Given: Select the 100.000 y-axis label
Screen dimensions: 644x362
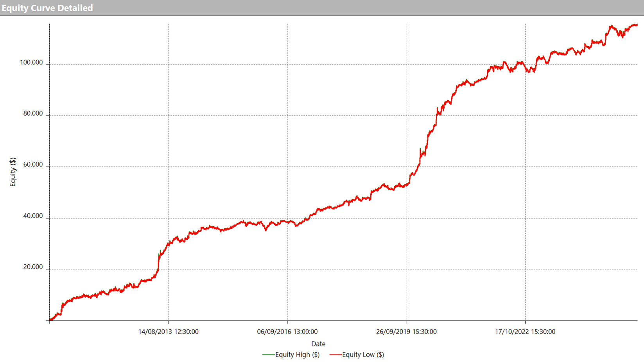Looking at the screenshot, I should [31, 63].
